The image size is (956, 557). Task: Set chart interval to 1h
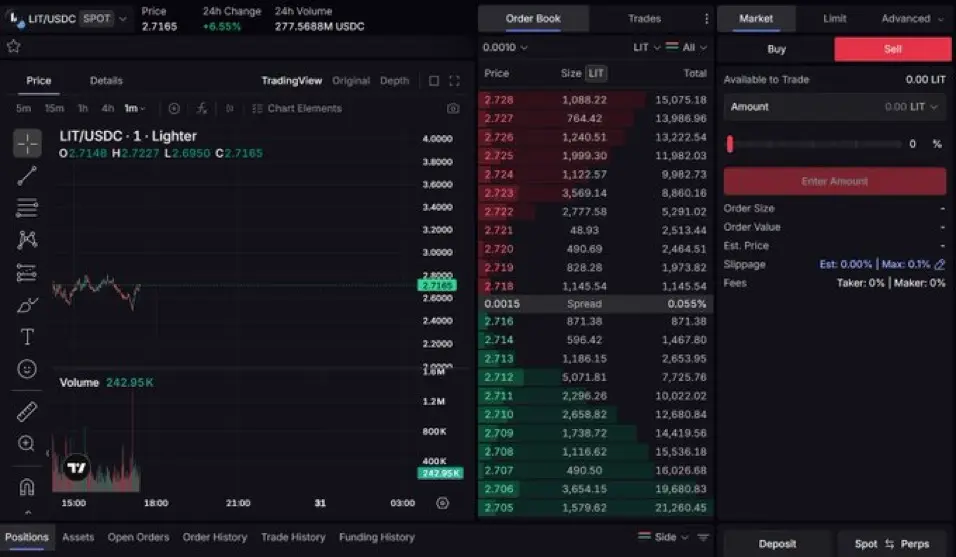click(82, 108)
